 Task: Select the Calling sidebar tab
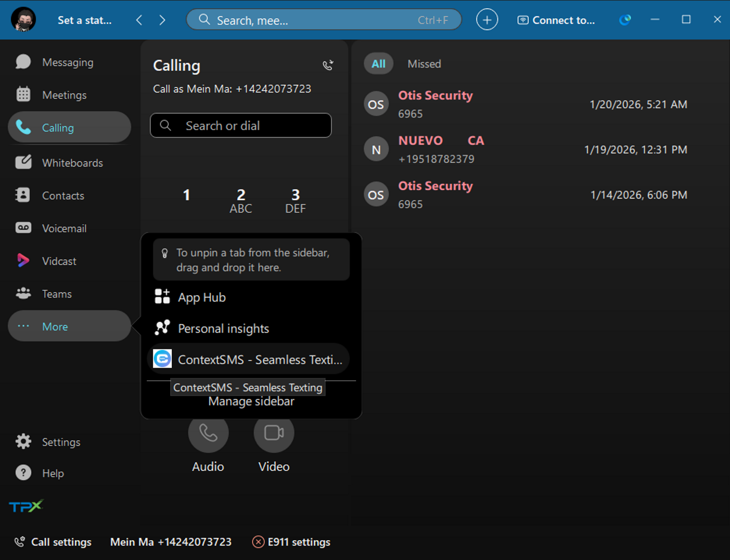pyautogui.click(x=69, y=127)
